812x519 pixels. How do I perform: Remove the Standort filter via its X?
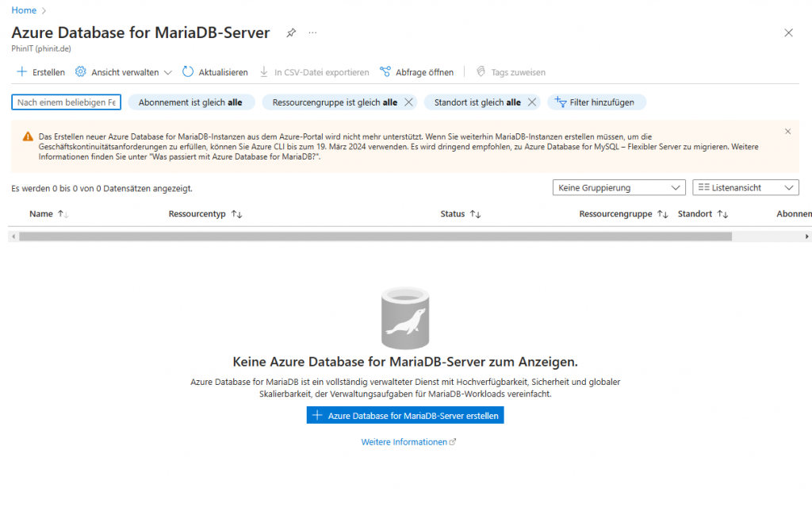pos(531,102)
